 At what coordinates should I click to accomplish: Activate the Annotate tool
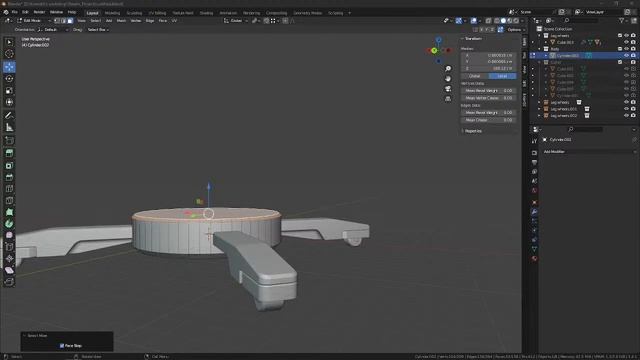[x=9, y=116]
